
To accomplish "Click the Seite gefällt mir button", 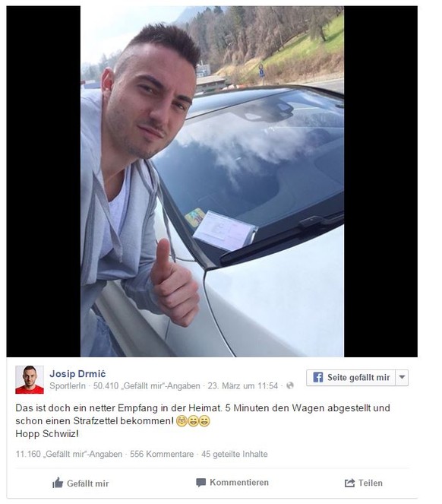I will (x=351, y=377).
